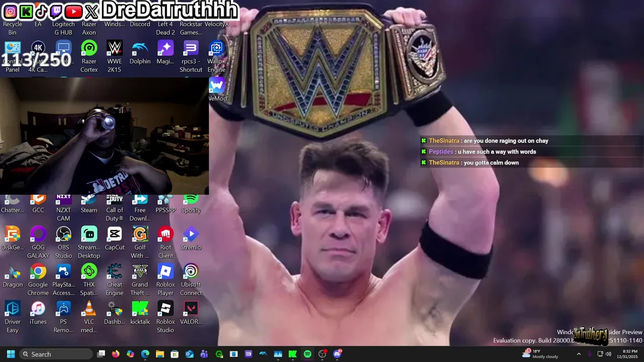Open the Golf With desktop shortcut
This screenshot has height=362, width=644.
pyautogui.click(x=140, y=242)
